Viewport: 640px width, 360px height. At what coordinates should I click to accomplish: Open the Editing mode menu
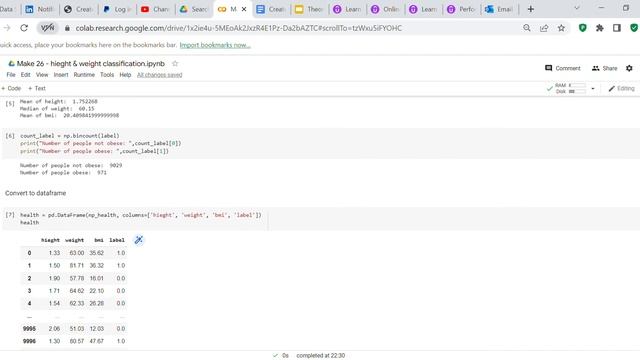pyautogui.click(x=621, y=89)
